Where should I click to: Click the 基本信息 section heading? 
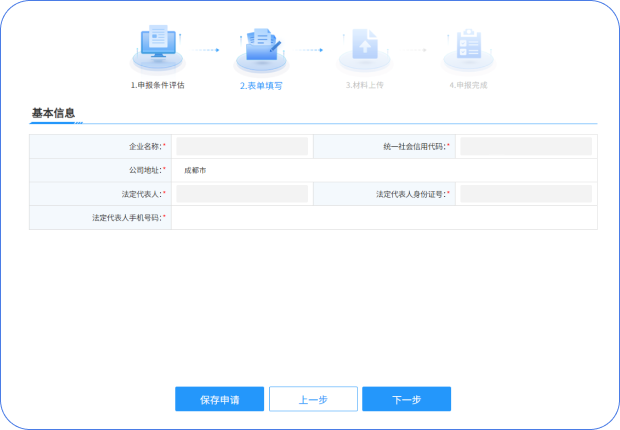pos(53,113)
